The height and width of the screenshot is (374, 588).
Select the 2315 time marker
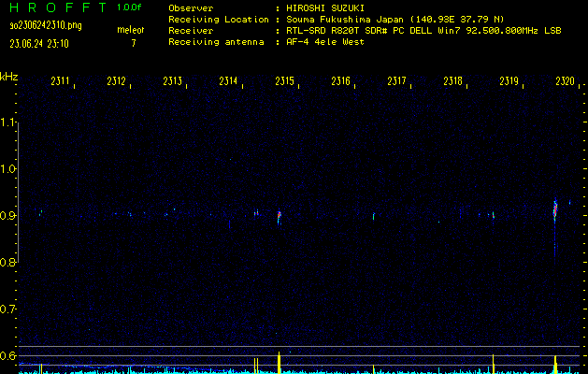click(284, 82)
